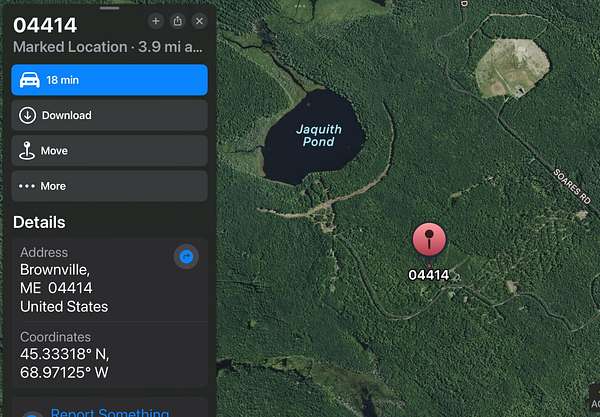Select the red 04414 map pin
Screen dimensions: 600x417
click(429, 240)
